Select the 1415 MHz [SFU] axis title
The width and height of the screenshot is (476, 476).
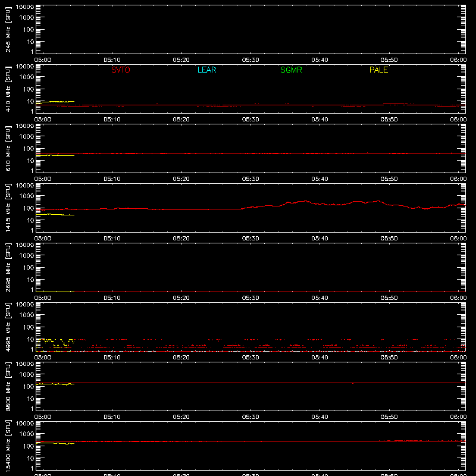[8, 208]
